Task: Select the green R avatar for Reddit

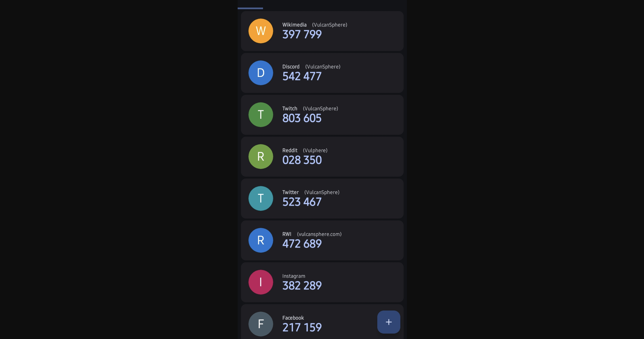Action: coord(261,157)
